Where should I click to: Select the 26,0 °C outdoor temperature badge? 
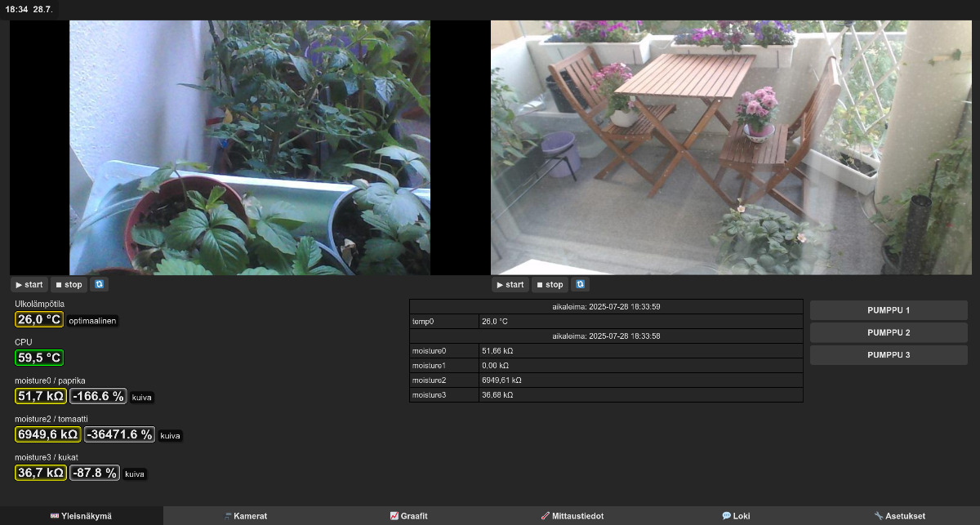[x=39, y=320]
